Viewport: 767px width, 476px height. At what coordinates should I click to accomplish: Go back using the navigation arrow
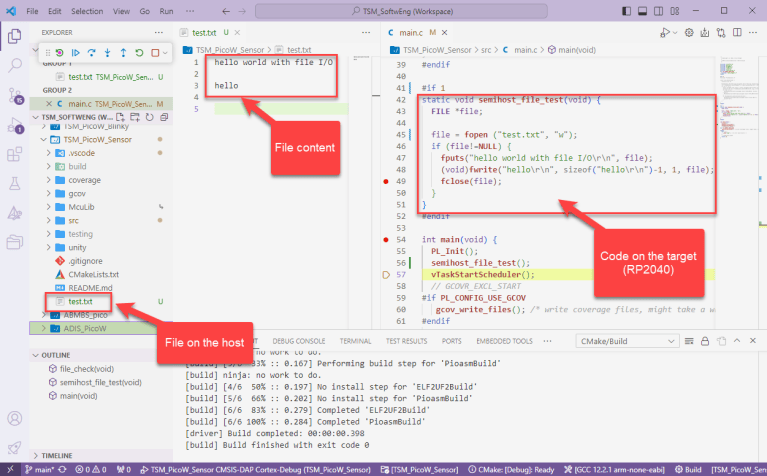[x=226, y=11]
